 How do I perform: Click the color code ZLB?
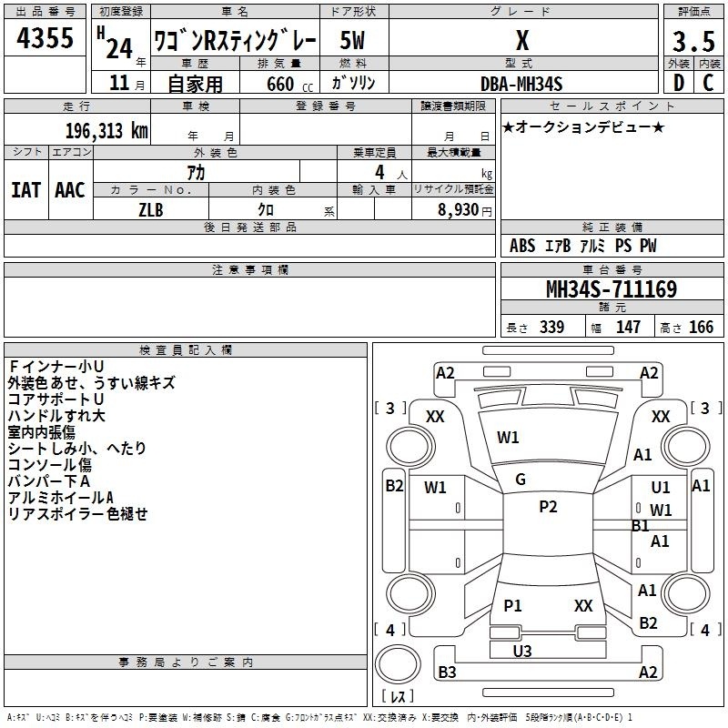click(151, 208)
